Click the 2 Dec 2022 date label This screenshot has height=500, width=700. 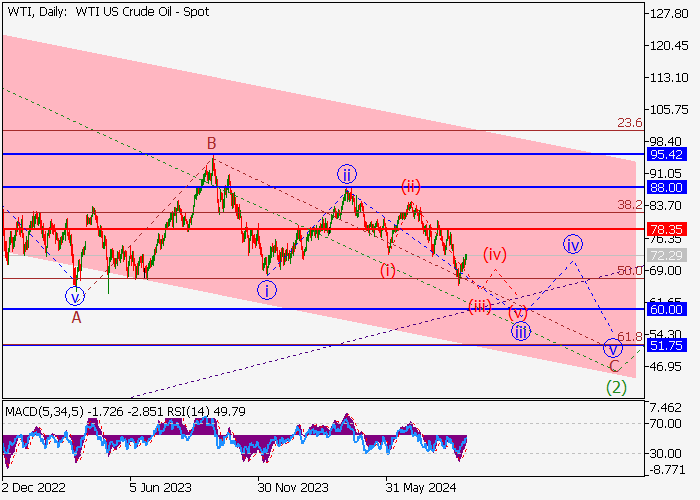pos(34,488)
